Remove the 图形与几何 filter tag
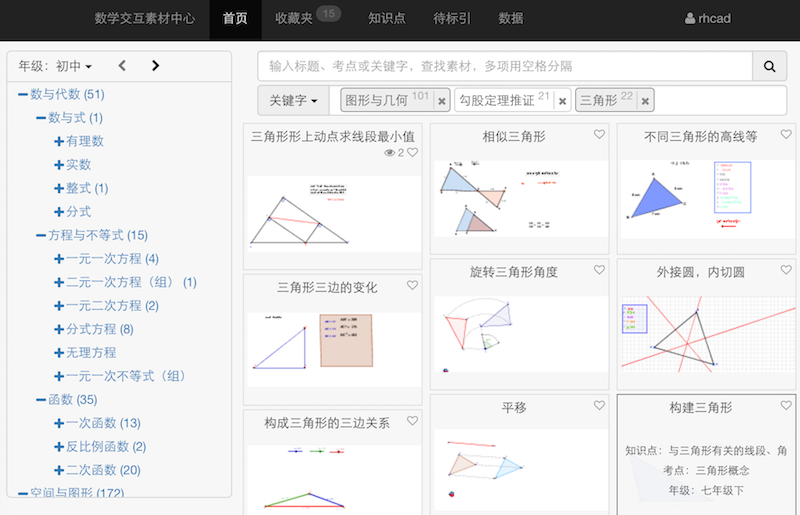This screenshot has width=800, height=515. 442,101
